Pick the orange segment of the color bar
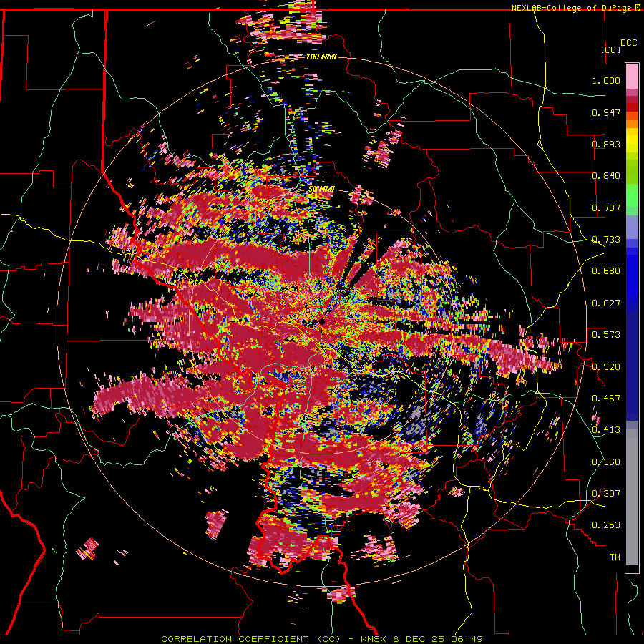644x644 pixels. [632, 124]
